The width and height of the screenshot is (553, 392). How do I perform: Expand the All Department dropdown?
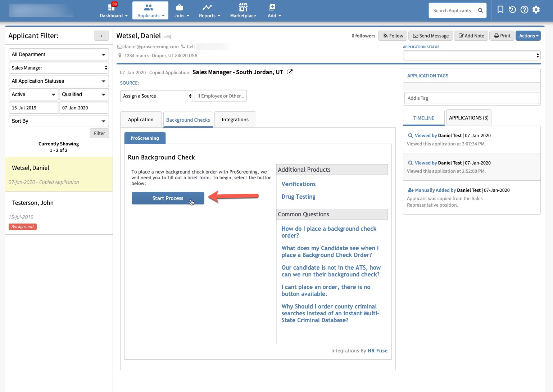[x=58, y=54]
